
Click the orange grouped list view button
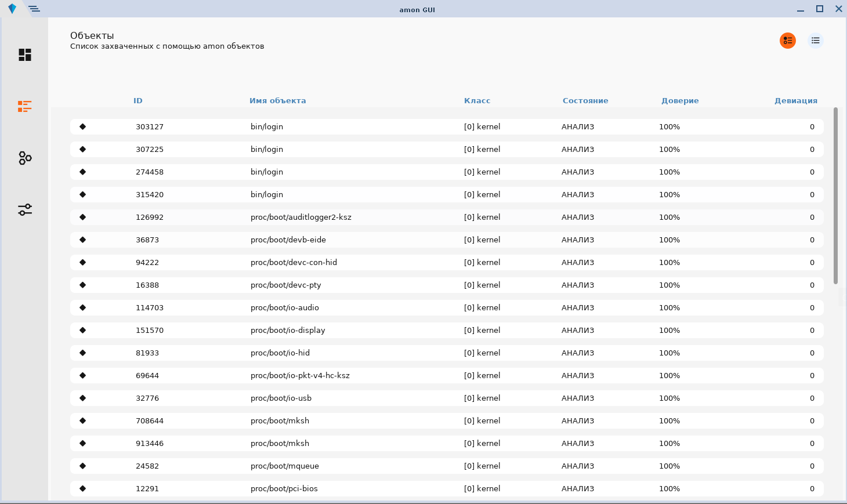point(787,41)
